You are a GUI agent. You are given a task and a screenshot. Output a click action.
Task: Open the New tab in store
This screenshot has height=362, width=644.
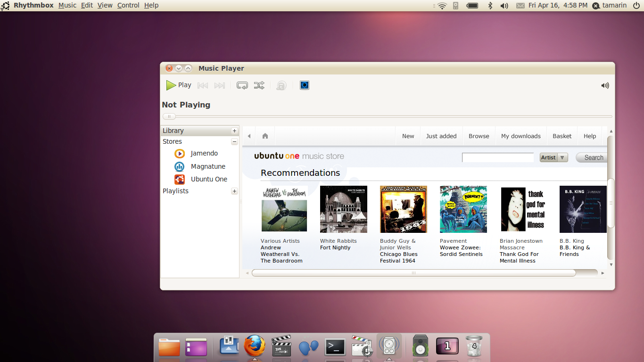pyautogui.click(x=408, y=136)
